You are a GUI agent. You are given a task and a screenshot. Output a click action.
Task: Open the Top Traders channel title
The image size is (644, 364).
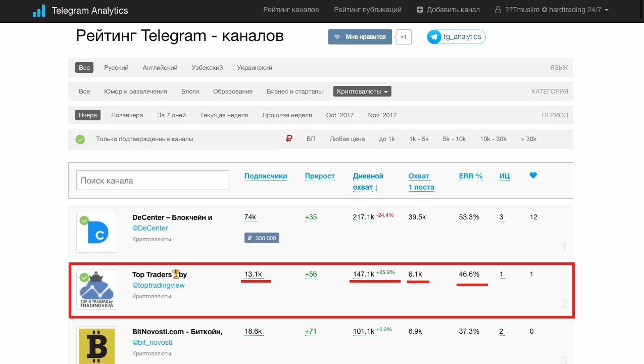160,275
